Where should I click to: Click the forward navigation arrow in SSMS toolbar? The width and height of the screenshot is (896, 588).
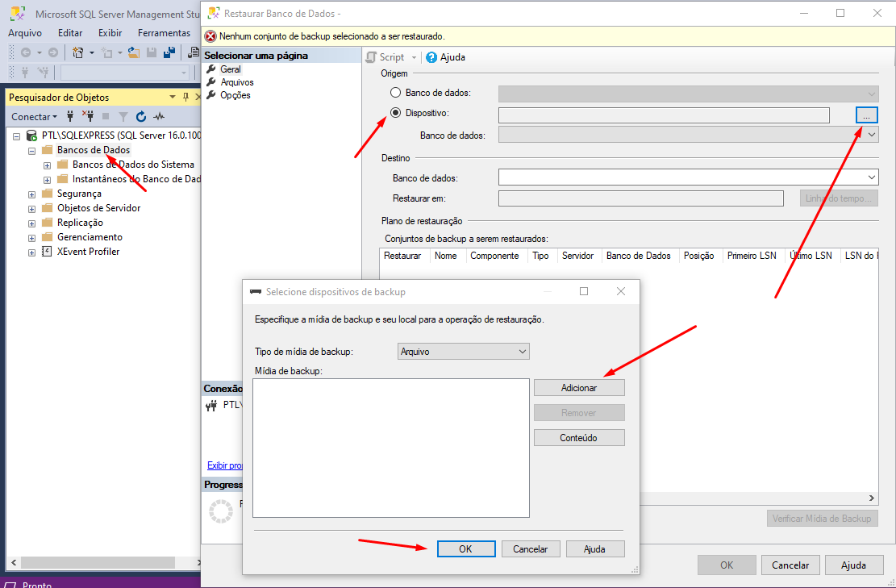click(53, 52)
